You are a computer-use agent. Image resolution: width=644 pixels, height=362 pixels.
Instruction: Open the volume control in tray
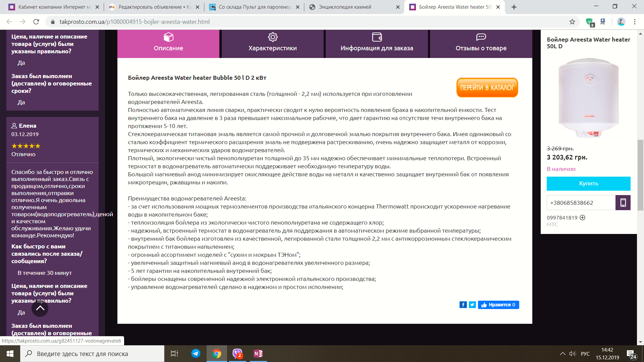point(573,354)
